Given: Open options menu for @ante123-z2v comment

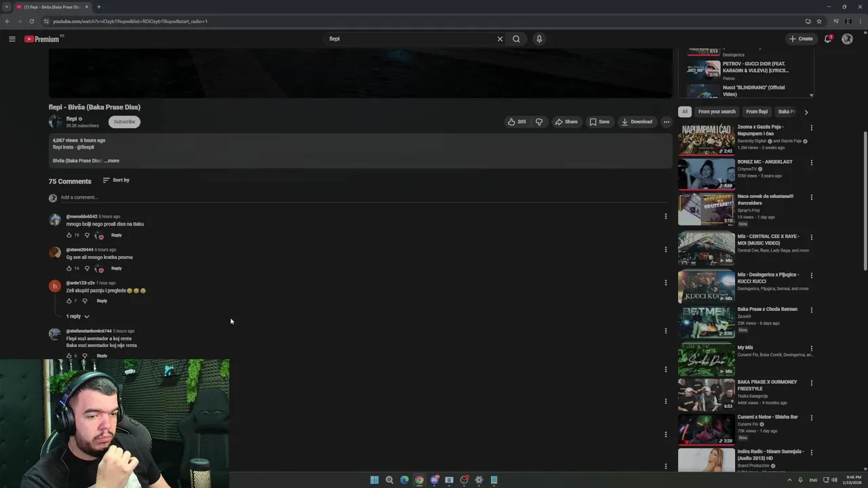Looking at the screenshot, I should [665, 283].
